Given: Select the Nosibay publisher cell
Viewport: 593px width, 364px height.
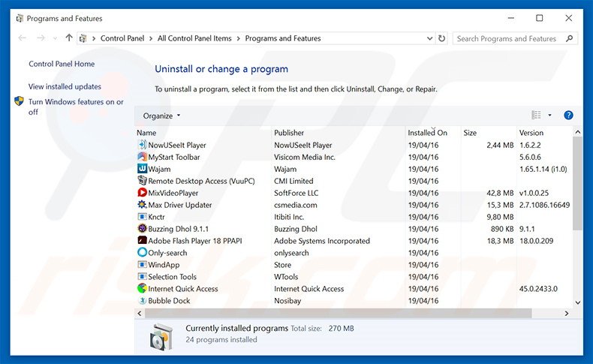Looking at the screenshot, I should point(287,301).
